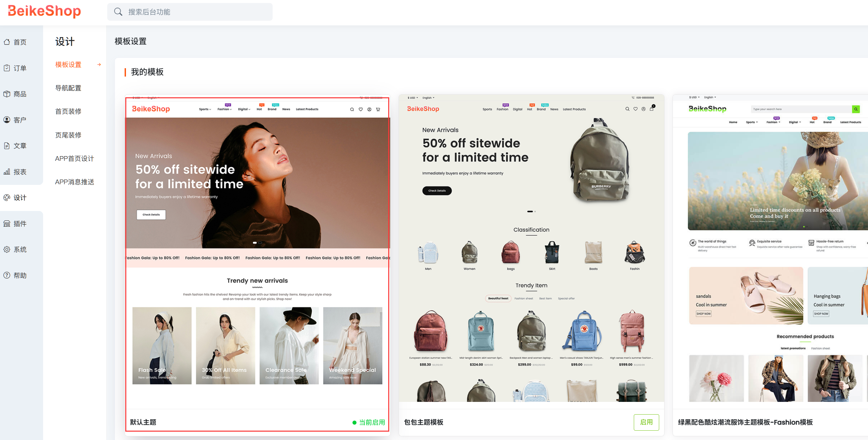Screen dimensions: 868x440
Task: Click the BeikeShop logo link
Action: click(44, 11)
